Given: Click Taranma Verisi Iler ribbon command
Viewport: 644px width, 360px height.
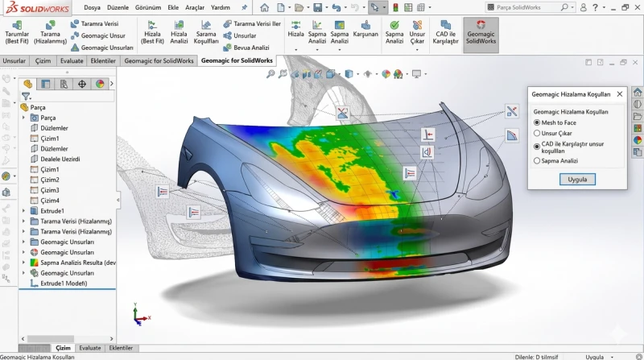Looking at the screenshot, I should [x=252, y=24].
